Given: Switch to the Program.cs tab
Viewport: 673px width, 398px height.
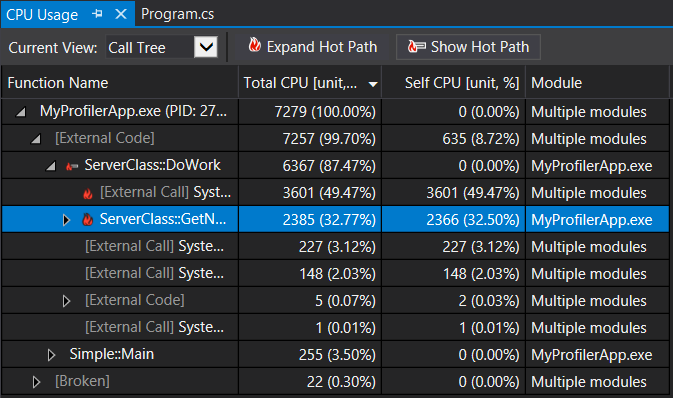Looking at the screenshot, I should pyautogui.click(x=177, y=14).
